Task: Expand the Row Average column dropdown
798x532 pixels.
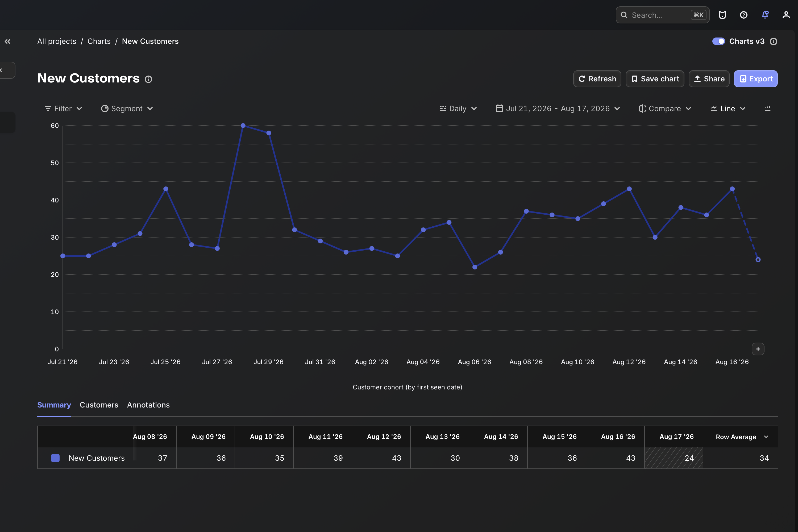Action: click(766, 437)
